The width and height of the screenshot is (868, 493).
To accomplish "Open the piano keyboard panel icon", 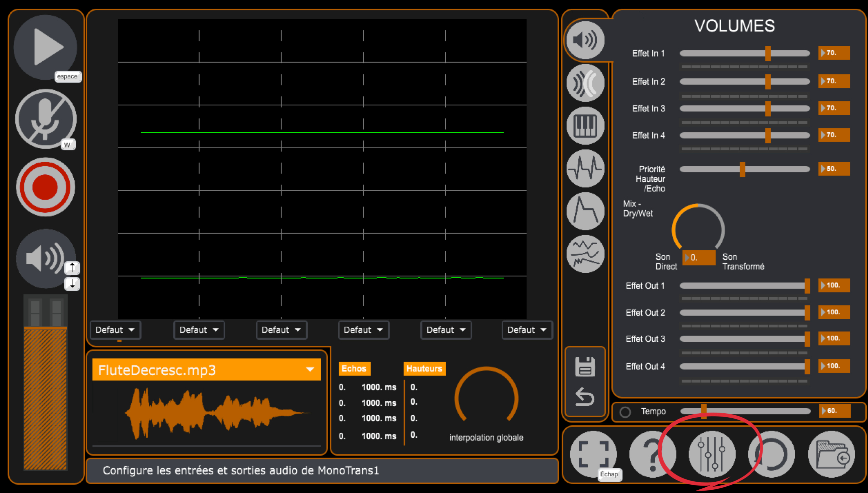I will point(585,126).
